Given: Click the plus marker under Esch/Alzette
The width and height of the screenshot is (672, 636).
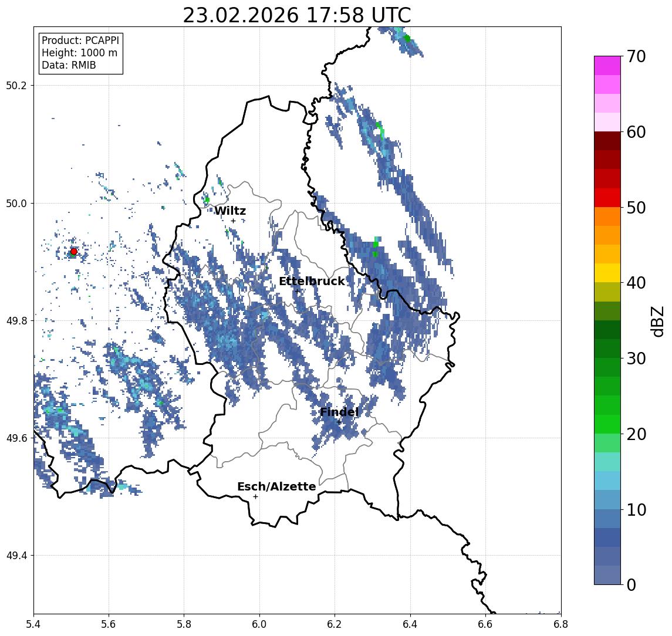Looking at the screenshot, I should click(255, 497).
